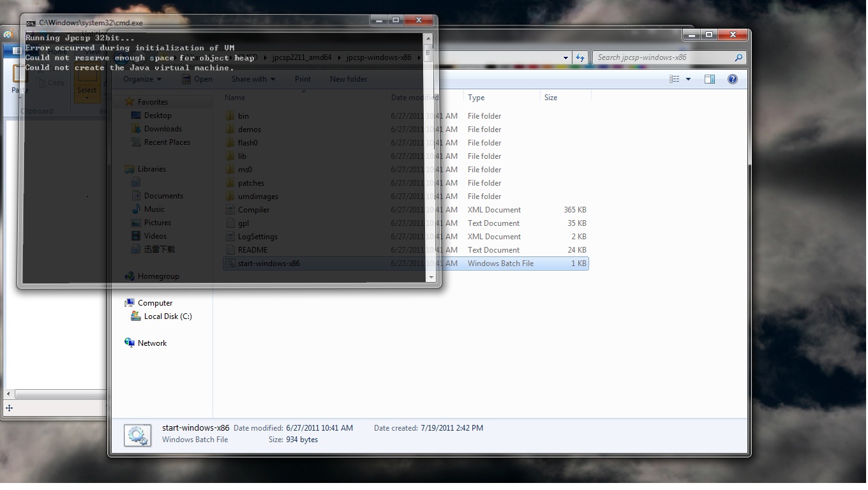The height and width of the screenshot is (490, 868).
Task: Click the "Windows Batch File" type cell
Action: coord(500,264)
